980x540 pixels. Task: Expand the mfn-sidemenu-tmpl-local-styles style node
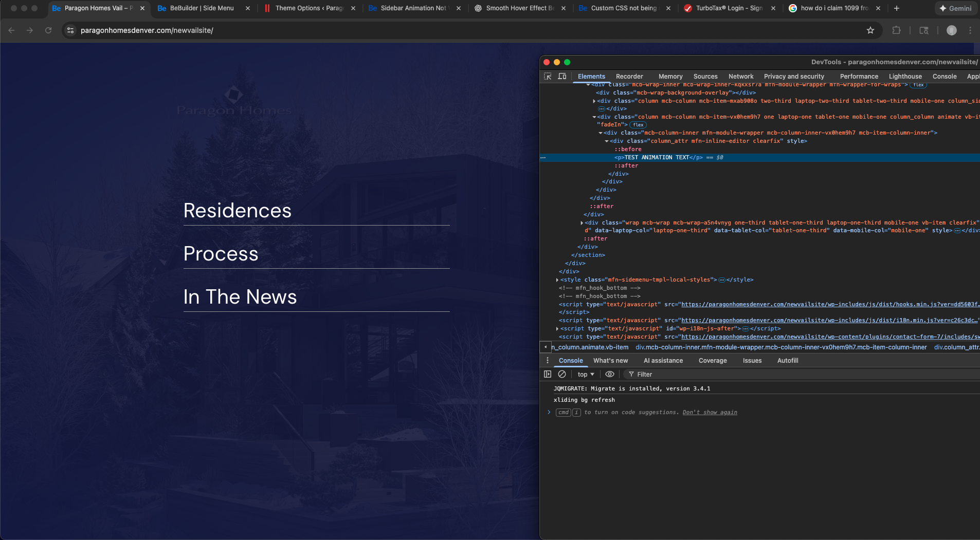point(557,280)
